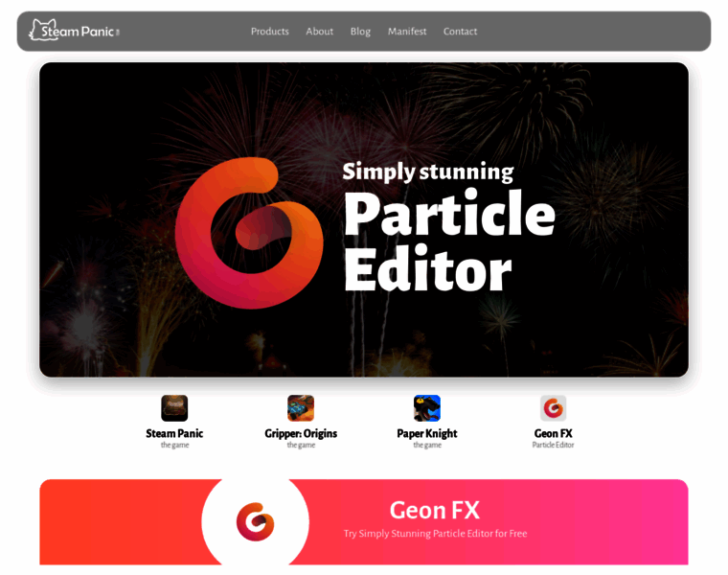Image resolution: width=728 pixels, height=575 pixels.
Task: Open the Paper Knight title link
Action: click(x=427, y=433)
